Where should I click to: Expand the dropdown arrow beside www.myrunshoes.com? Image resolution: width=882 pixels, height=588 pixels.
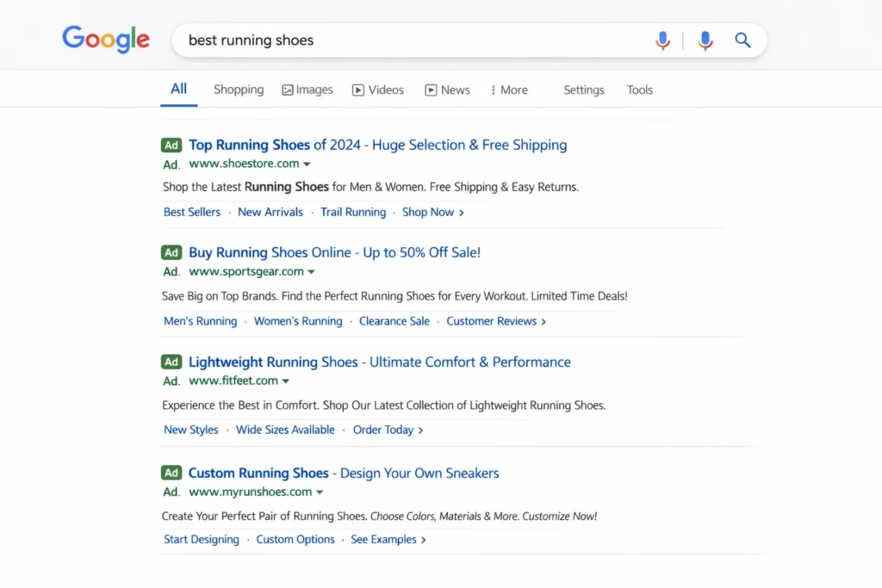tap(320, 492)
